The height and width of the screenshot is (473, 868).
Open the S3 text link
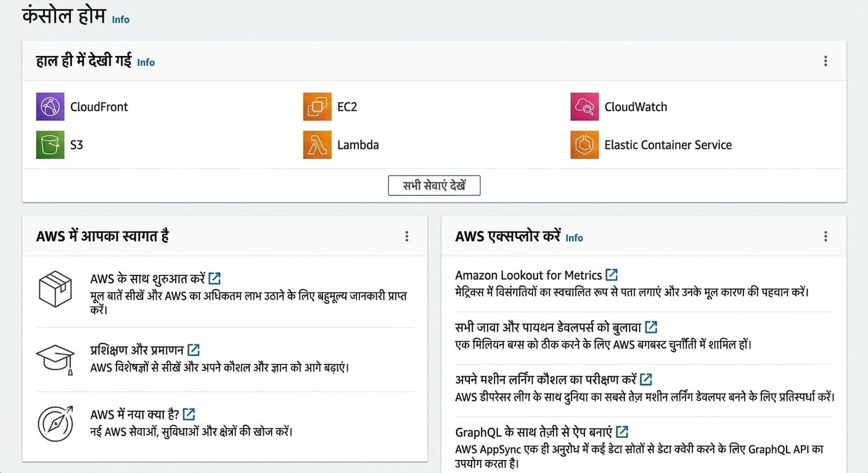pos(76,145)
